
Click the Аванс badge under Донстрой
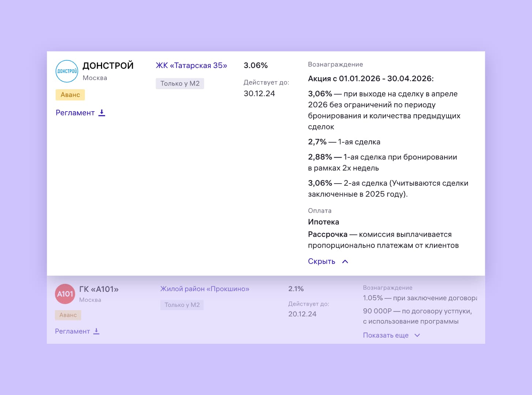coord(70,95)
